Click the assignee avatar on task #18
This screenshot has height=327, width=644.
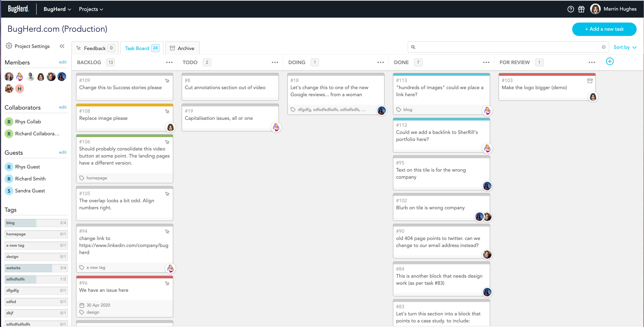click(382, 111)
